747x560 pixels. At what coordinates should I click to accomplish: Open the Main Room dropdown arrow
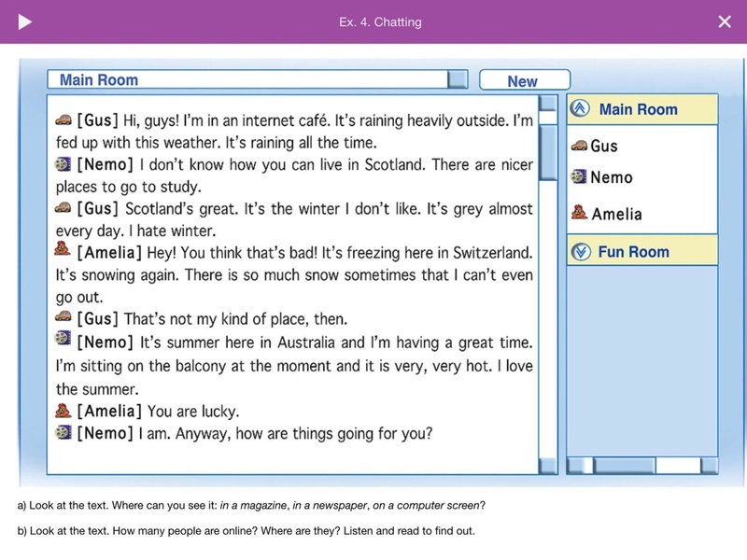(x=457, y=80)
